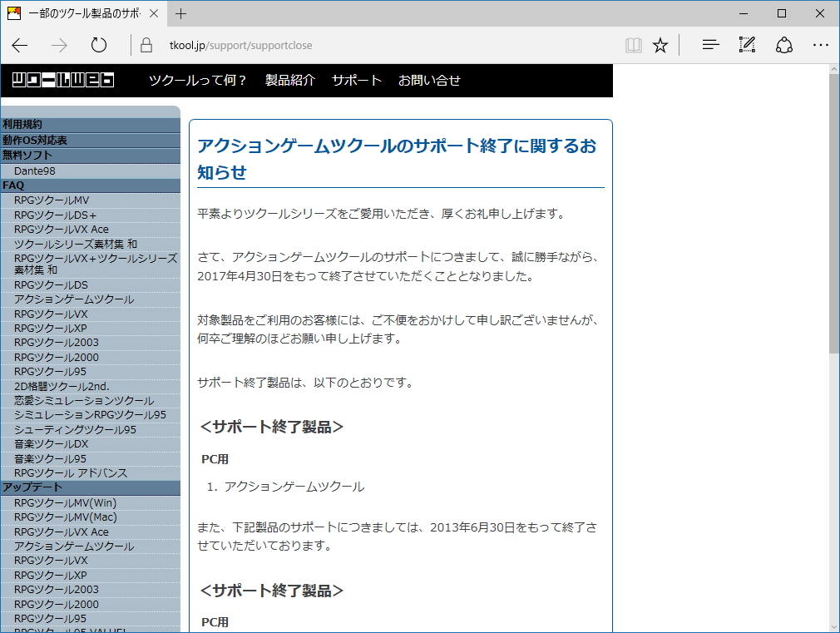Click the padlock security icon in address bar
Screen dimensions: 840x633
pos(146,45)
